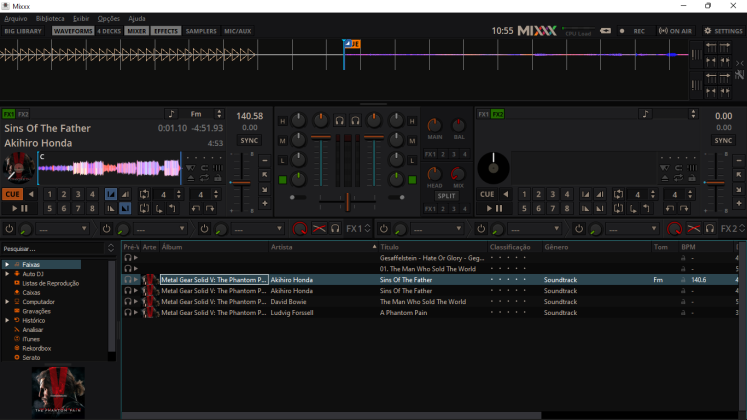The image size is (747, 420).
Task: Open FX1 second effect selector dropdown
Action: (160, 229)
